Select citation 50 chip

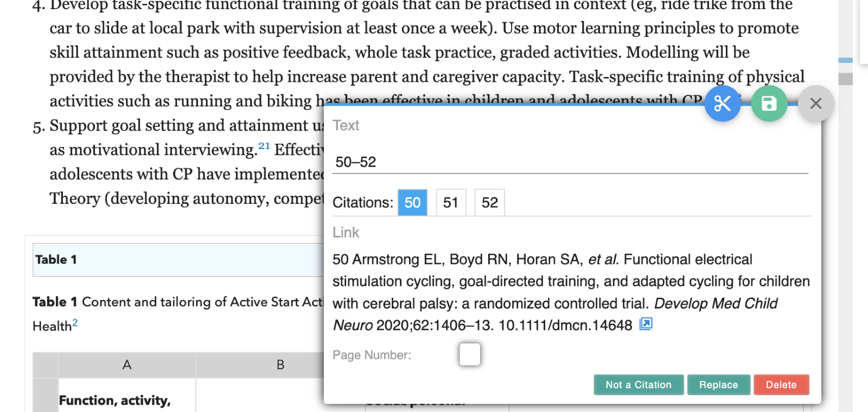[412, 203]
